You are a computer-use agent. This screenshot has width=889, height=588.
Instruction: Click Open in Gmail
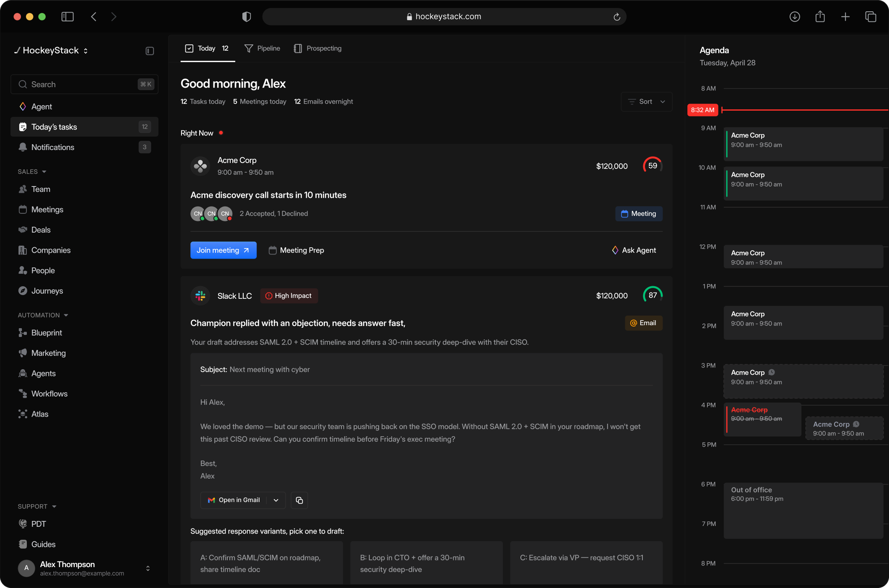[234, 500]
